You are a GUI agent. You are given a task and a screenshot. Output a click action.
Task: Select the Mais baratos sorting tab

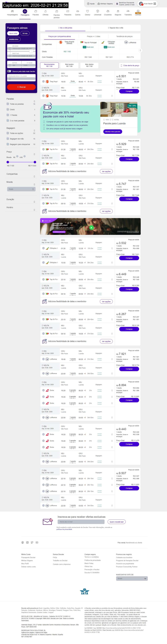(x=69, y=65)
